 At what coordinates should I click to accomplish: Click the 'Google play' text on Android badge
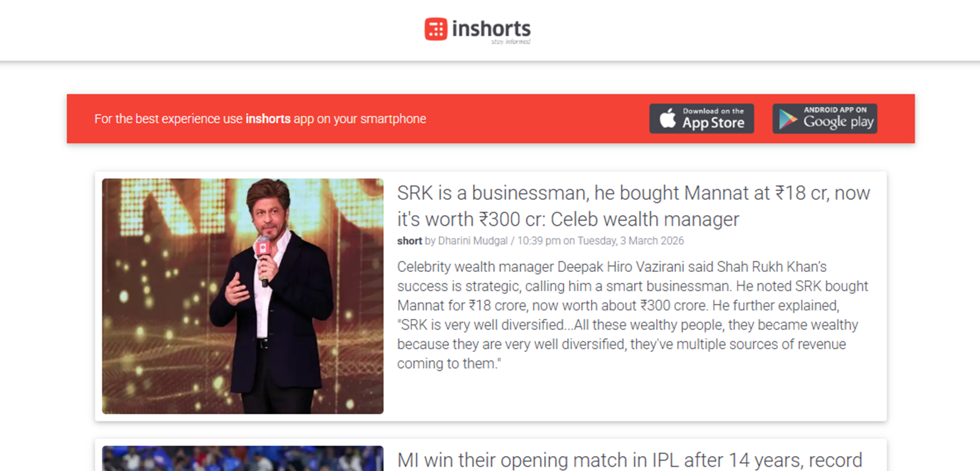tap(839, 122)
